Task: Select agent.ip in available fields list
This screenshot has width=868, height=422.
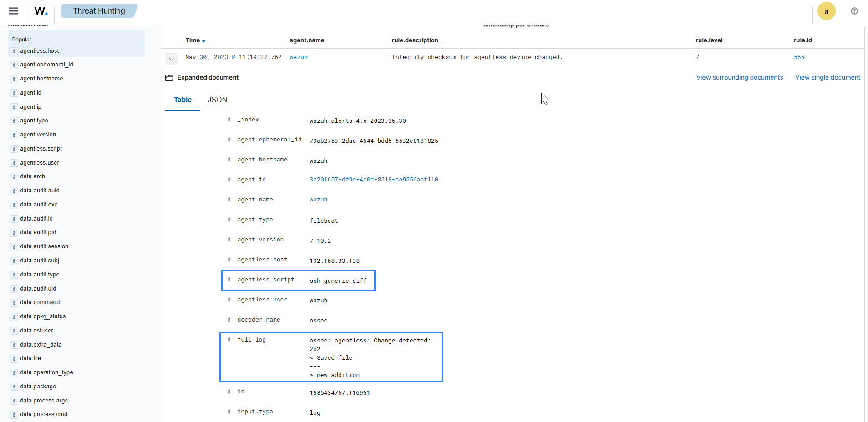Action: point(30,107)
